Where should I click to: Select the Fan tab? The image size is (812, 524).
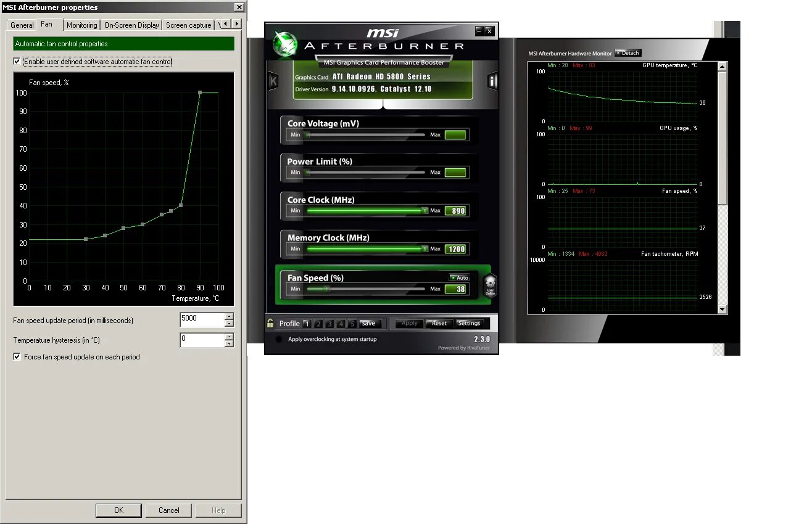[x=46, y=24]
